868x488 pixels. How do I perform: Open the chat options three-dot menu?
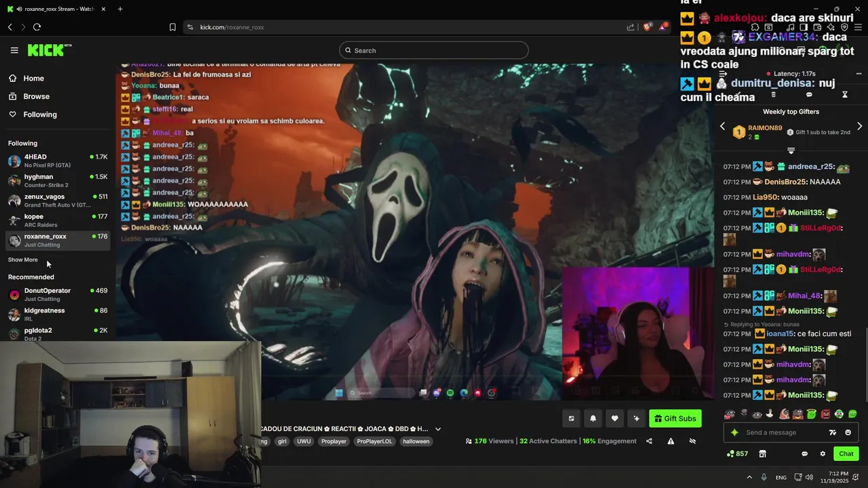(859, 74)
